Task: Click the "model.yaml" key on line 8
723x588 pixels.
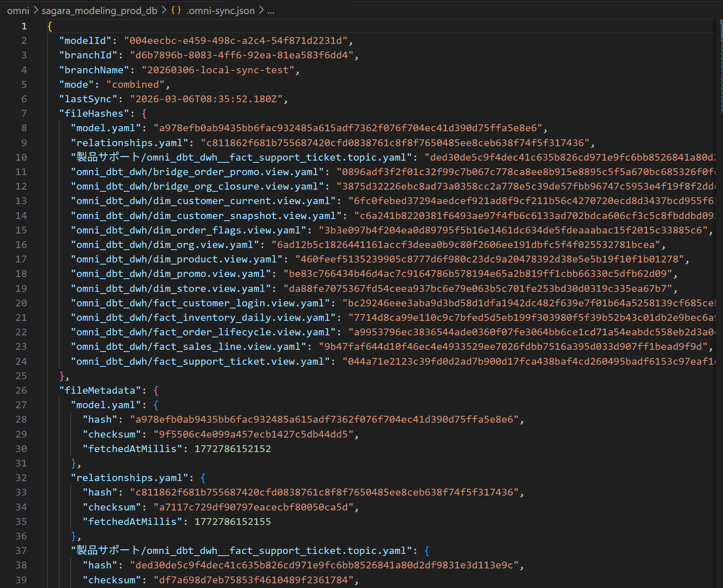Action: pos(106,128)
